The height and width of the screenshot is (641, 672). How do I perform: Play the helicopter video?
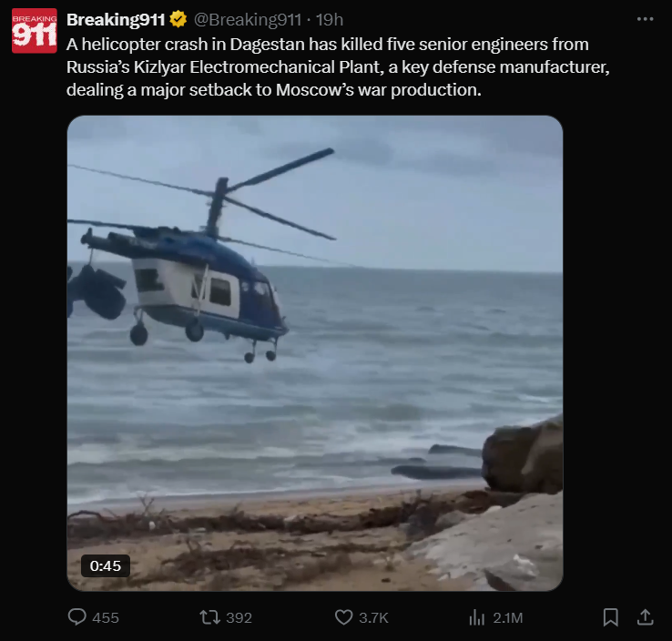(x=315, y=353)
